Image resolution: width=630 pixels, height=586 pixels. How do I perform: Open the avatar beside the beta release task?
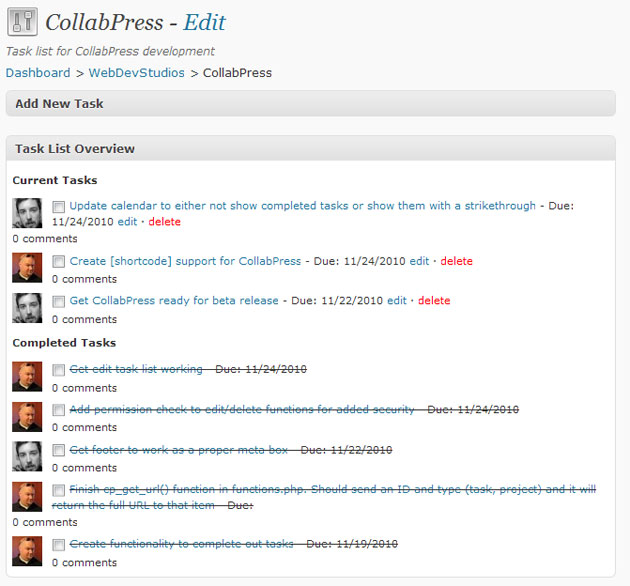[27, 308]
